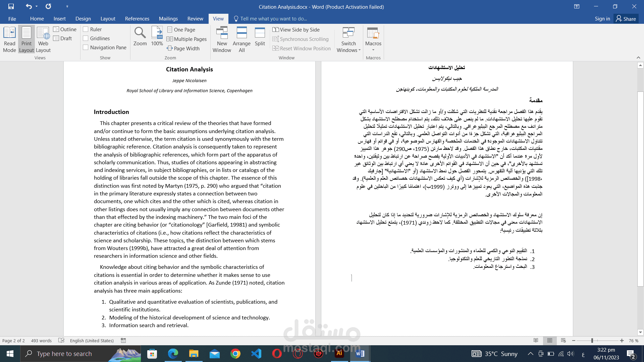Click the Redo/Repeat icon
Viewport: 644px width, 362px height.
click(49, 6)
